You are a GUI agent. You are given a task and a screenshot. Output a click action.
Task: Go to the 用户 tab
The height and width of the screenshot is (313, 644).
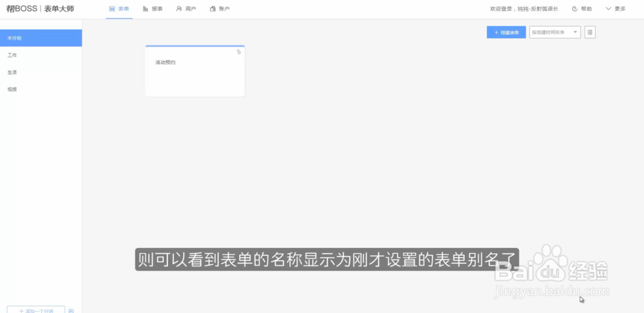tap(186, 8)
